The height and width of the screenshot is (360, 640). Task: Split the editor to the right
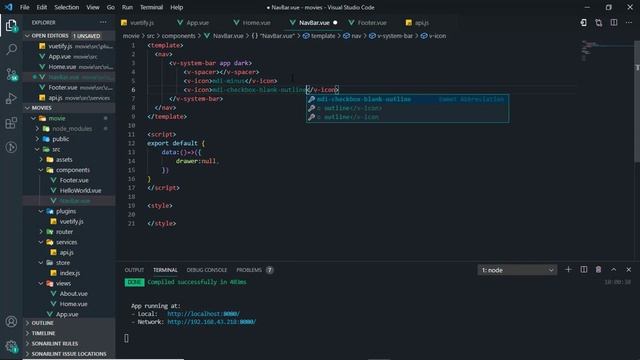[x=614, y=23]
